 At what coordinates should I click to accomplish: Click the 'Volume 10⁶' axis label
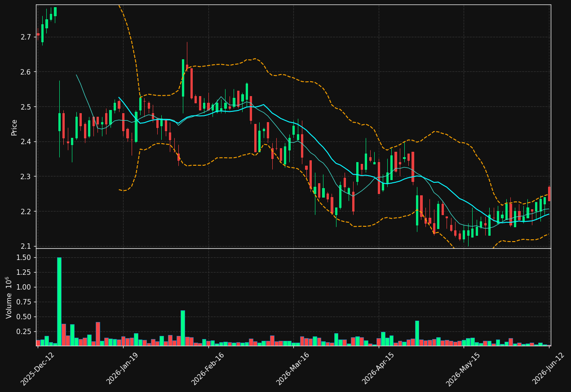point(9,297)
